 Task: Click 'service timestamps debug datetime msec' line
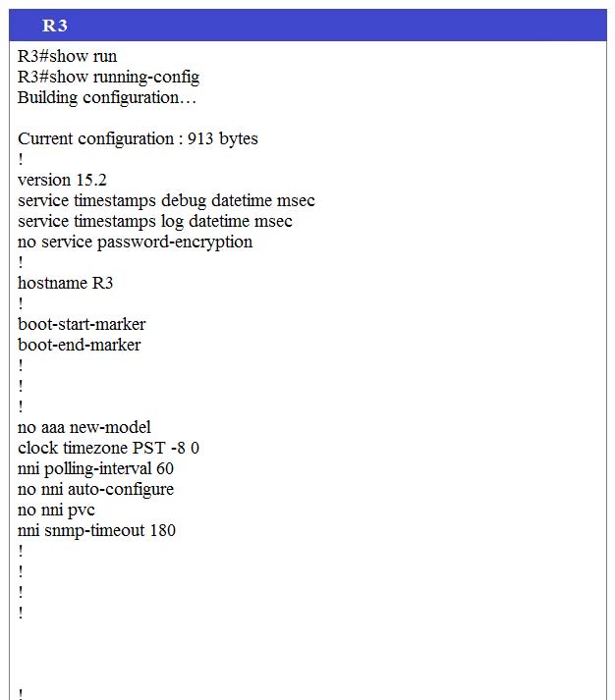(x=166, y=200)
